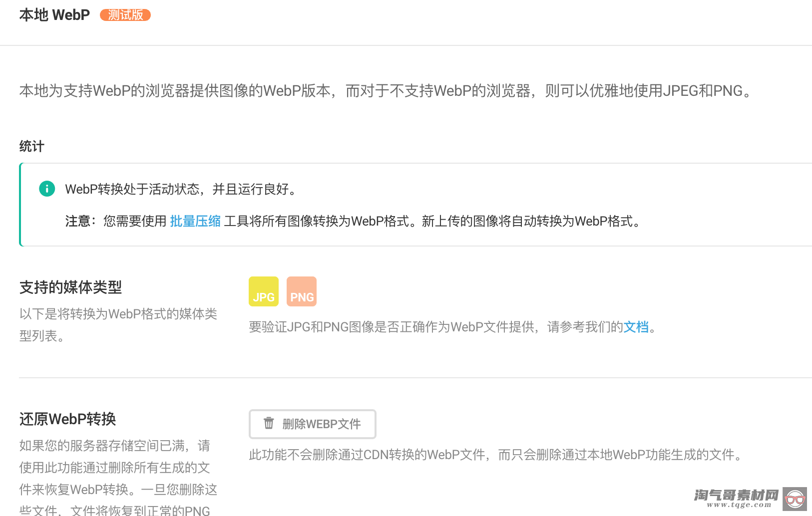Click the trash icon in delete button
812x516 pixels.
click(x=269, y=423)
